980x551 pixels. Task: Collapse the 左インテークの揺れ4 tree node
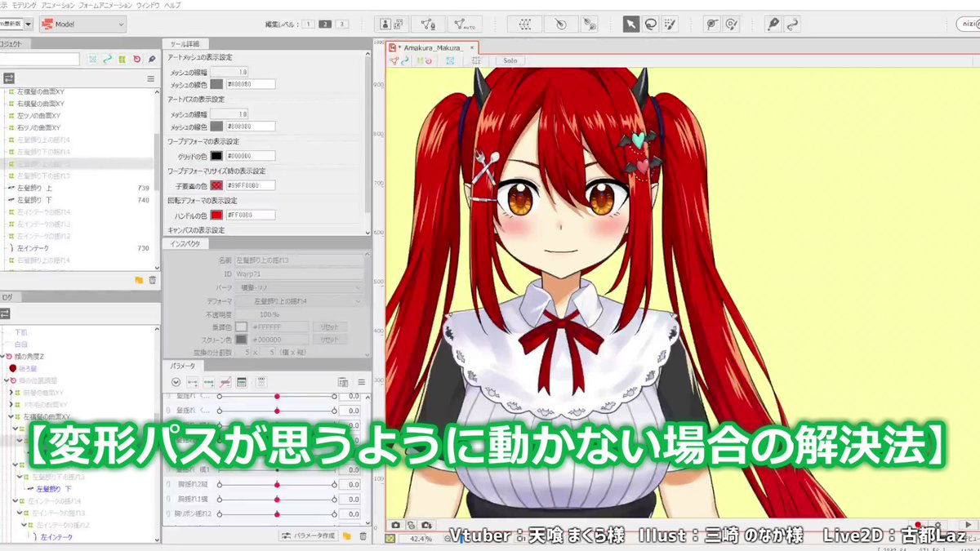[16, 500]
